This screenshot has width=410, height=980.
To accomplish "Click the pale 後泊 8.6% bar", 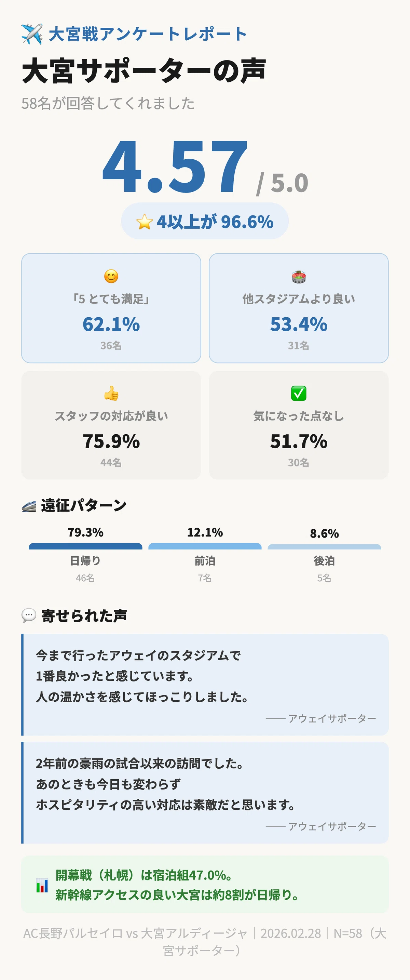I will click(x=324, y=547).
